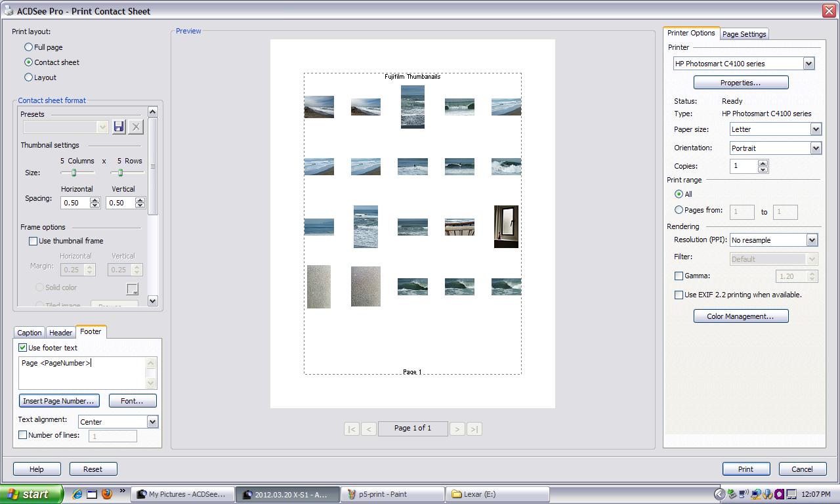Go to the previous preview page arrow
Viewport: 840px width, 504px height.
pyautogui.click(x=369, y=429)
